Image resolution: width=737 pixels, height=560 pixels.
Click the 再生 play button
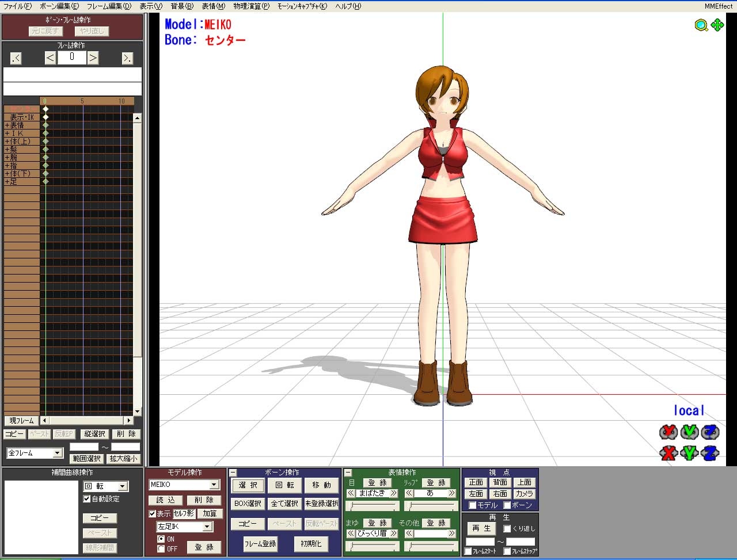[x=481, y=528]
